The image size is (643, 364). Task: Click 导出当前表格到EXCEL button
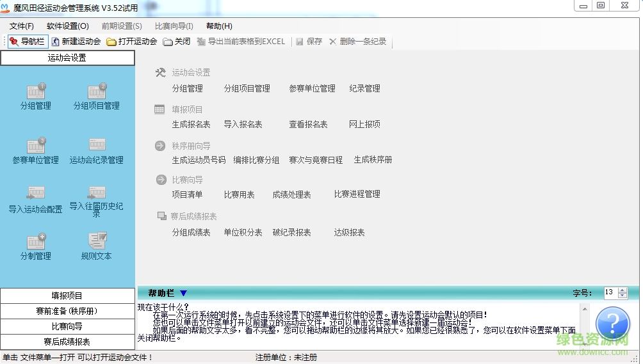tap(241, 42)
